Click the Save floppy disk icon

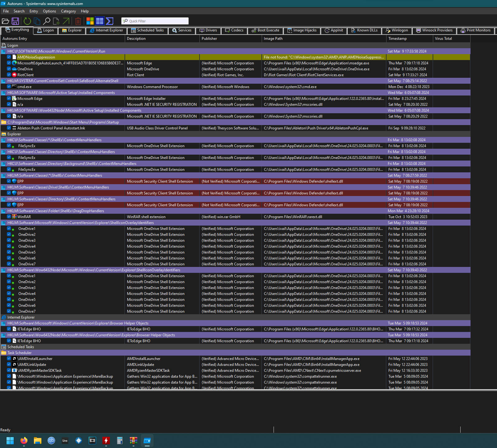[15, 21]
